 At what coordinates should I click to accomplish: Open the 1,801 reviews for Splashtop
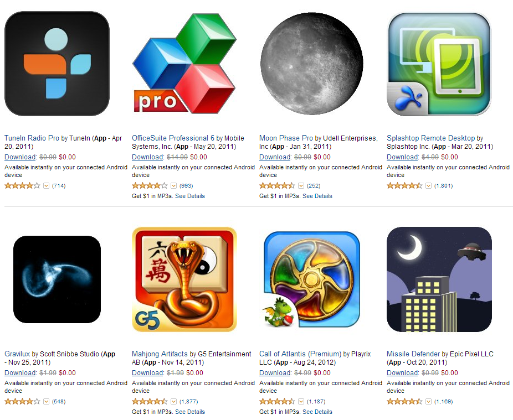point(443,185)
